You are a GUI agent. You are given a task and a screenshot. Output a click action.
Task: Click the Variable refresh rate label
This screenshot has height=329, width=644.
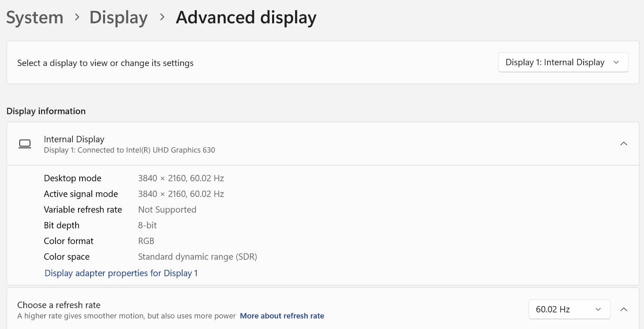83,210
